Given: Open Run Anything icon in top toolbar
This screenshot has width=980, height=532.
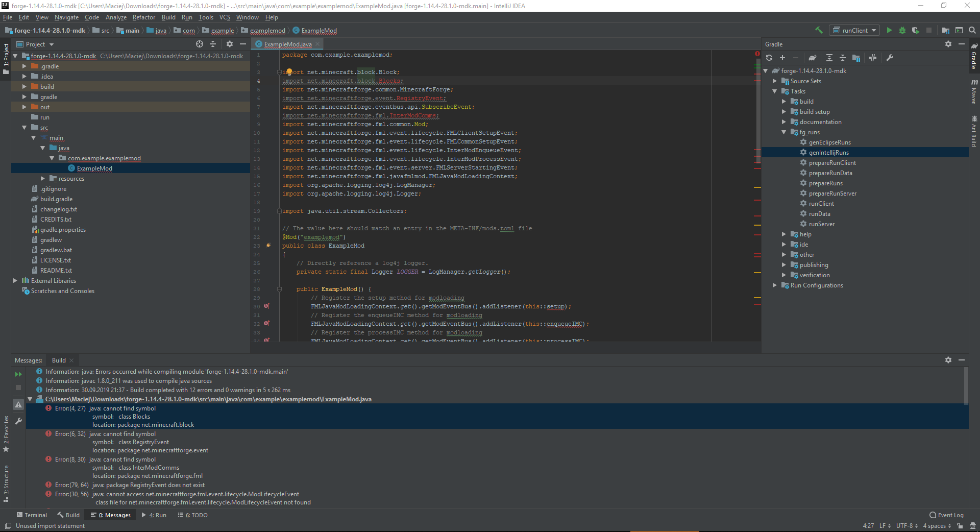Looking at the screenshot, I should [x=959, y=30].
